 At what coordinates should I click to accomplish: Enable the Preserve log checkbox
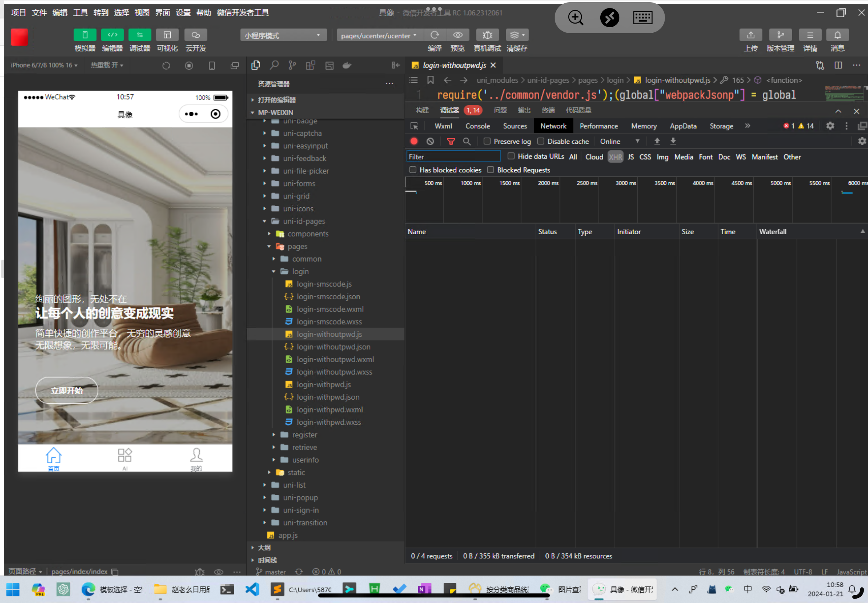(x=487, y=141)
